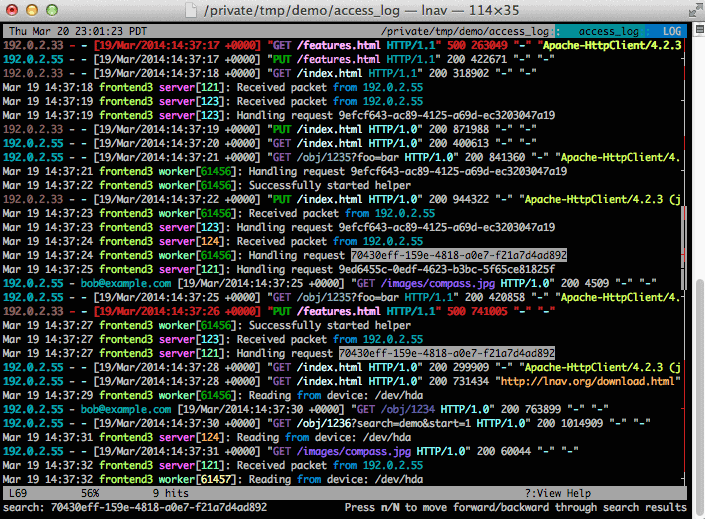Screen dimensions: 705x519
Task: Click the UUID '9ed6455c-0edf-4623-b3bc-5f65ce81825f'
Action: click(x=447, y=269)
